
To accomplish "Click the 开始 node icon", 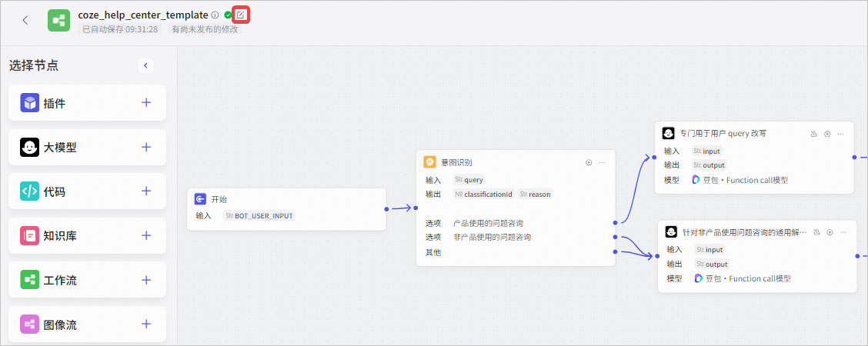I will (x=200, y=200).
